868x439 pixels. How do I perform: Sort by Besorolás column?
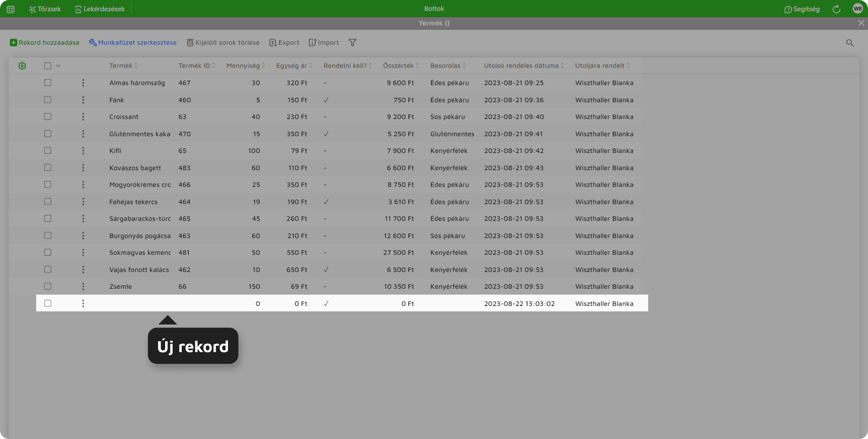tap(448, 66)
